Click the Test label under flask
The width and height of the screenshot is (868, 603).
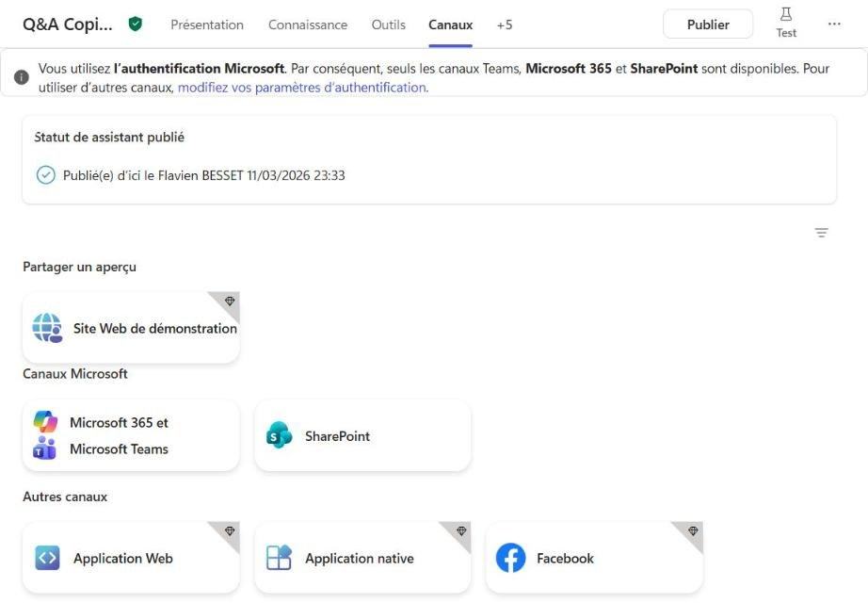click(786, 33)
